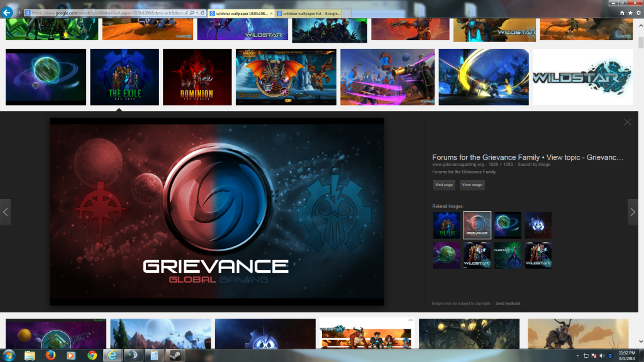
Task: Open 'Forums for the Grievance Family' title link
Action: point(528,157)
